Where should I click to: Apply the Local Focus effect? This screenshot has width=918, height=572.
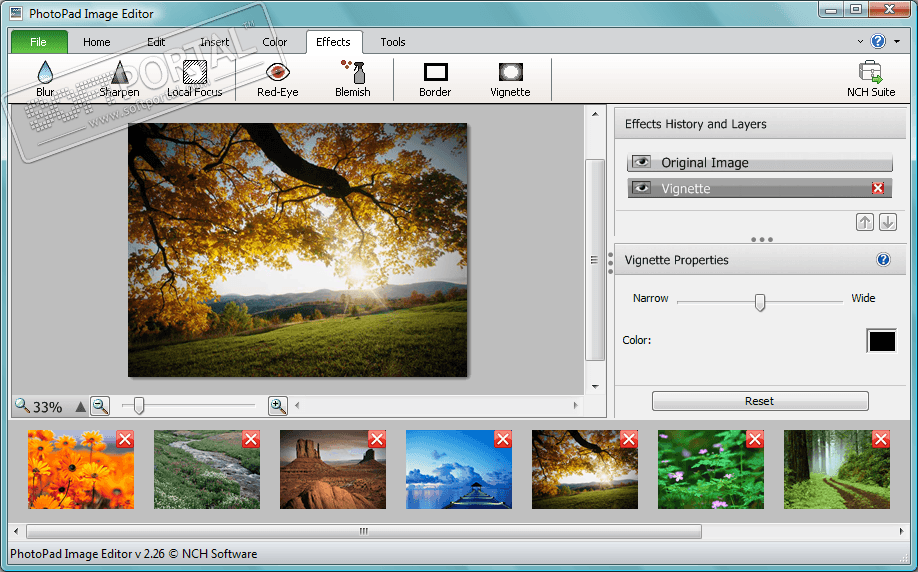click(x=194, y=79)
